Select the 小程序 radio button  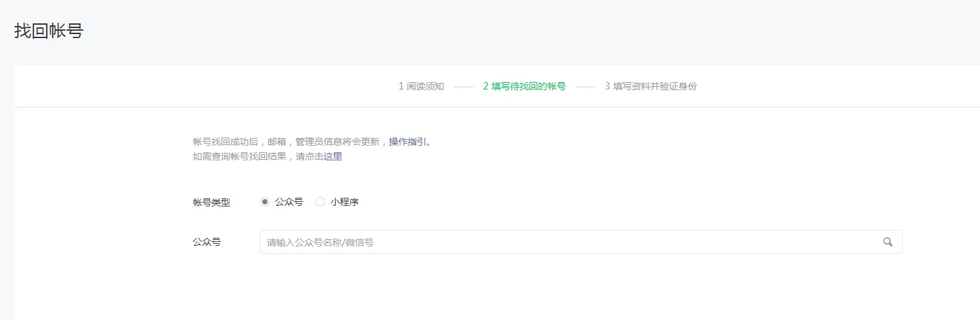(320, 202)
